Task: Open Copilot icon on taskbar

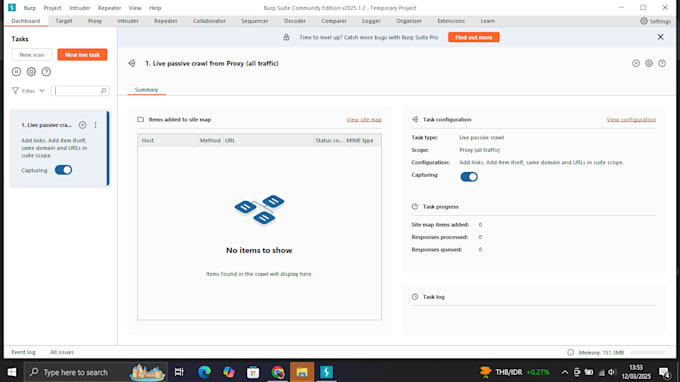Action: pos(229,372)
